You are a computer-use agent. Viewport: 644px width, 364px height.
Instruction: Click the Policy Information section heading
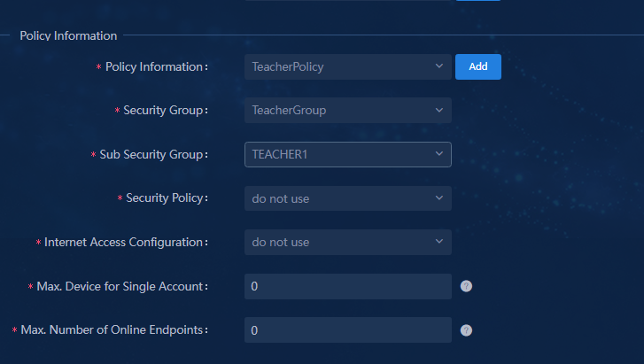coord(68,35)
